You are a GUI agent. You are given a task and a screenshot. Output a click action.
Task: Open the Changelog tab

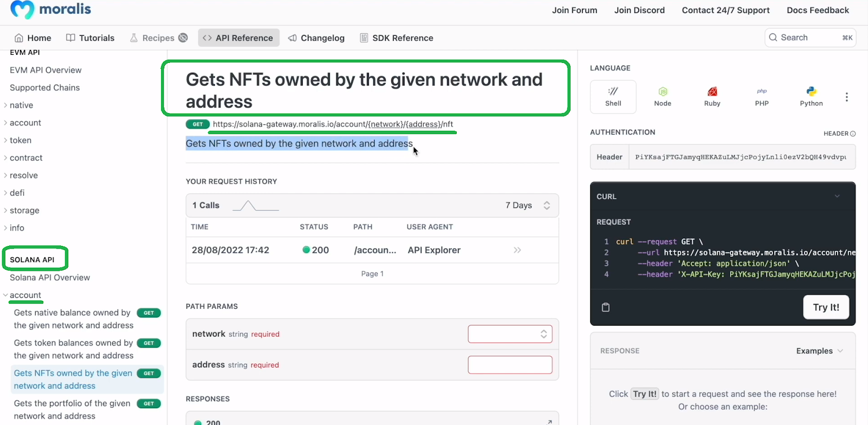point(316,38)
